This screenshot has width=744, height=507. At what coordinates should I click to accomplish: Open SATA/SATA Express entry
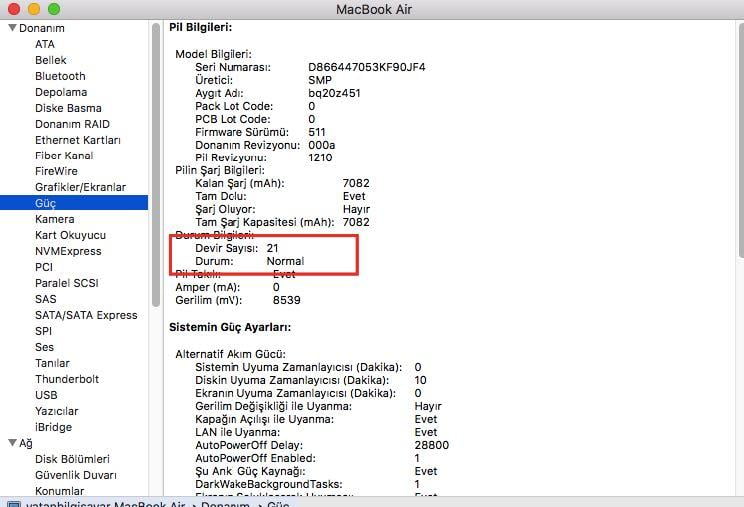[x=86, y=315]
